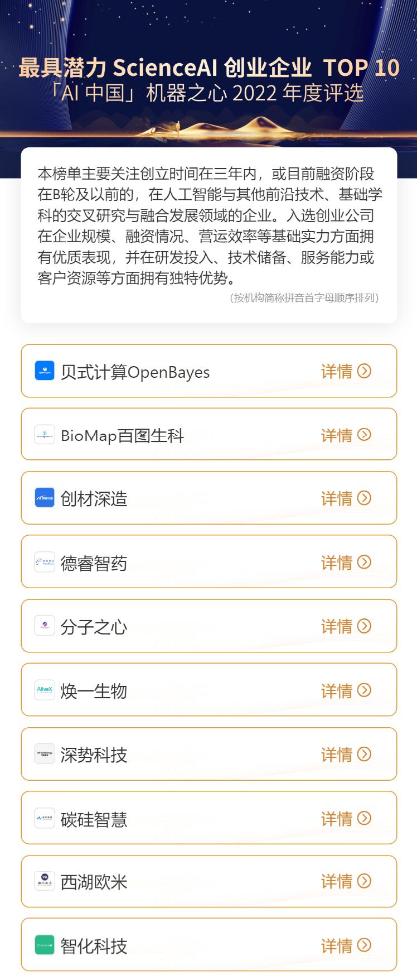
Task: Open 详情 link for 分子之心
Action: pos(346,627)
